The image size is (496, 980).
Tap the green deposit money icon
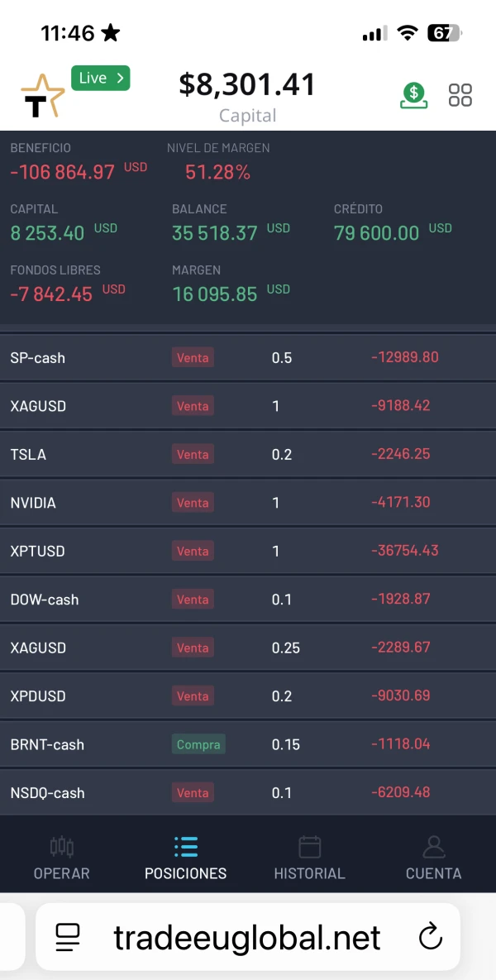(x=413, y=95)
